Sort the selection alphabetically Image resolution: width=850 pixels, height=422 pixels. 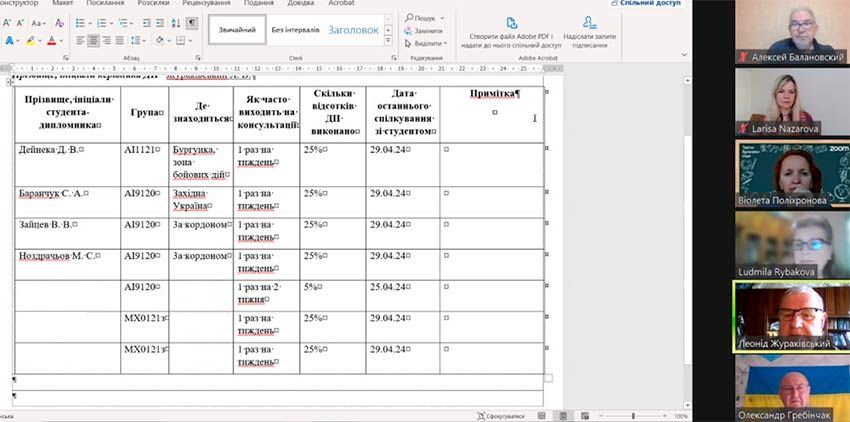176,23
